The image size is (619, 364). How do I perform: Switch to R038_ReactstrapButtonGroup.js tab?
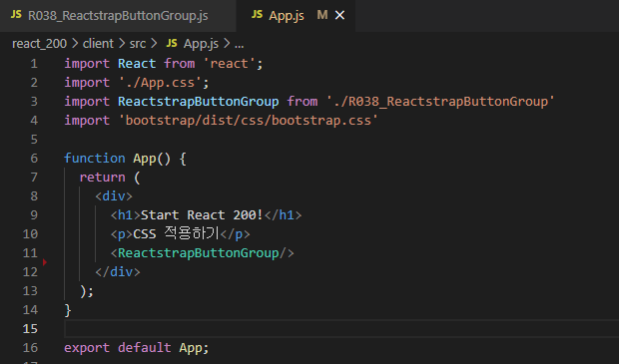click(x=118, y=16)
